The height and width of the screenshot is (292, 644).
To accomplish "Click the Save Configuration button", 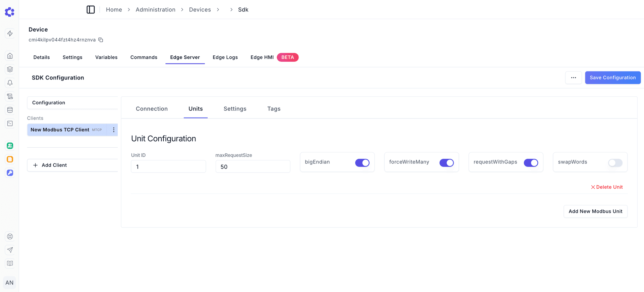I will (x=613, y=78).
